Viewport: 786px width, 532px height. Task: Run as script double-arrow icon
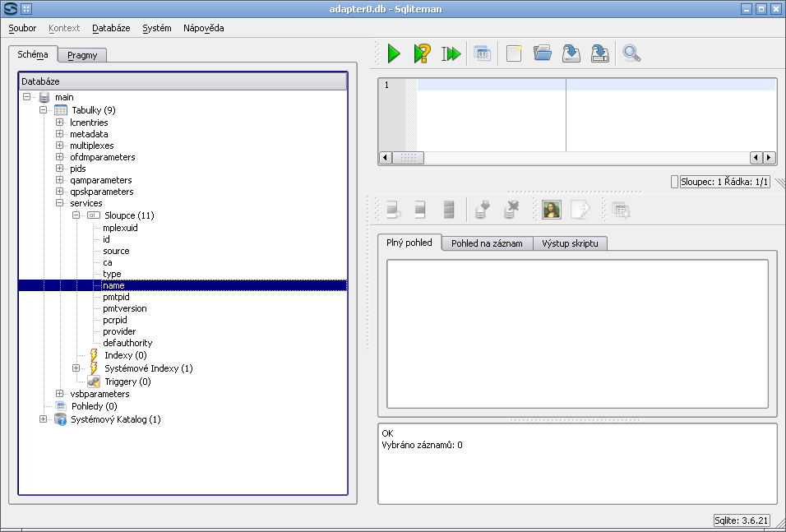(451, 53)
